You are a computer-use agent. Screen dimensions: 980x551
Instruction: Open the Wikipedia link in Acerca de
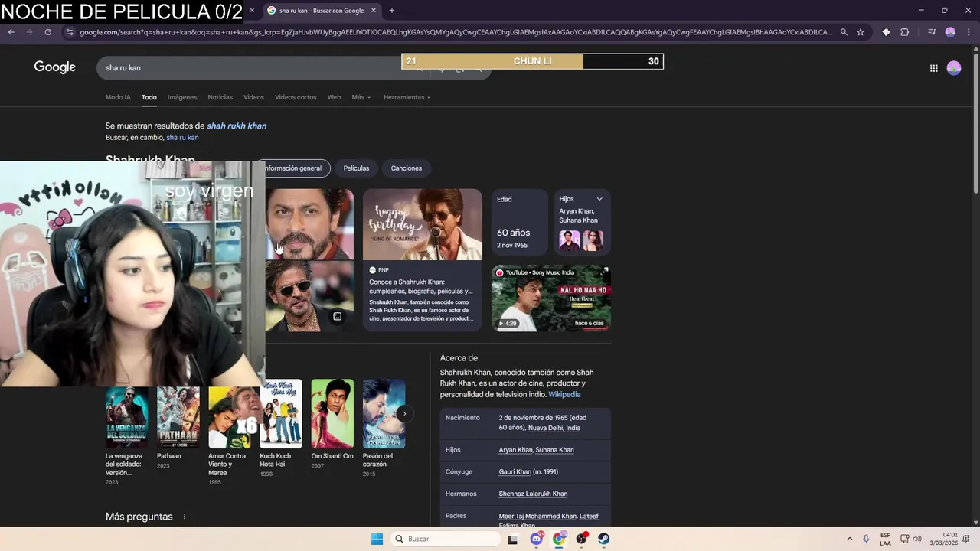(564, 394)
